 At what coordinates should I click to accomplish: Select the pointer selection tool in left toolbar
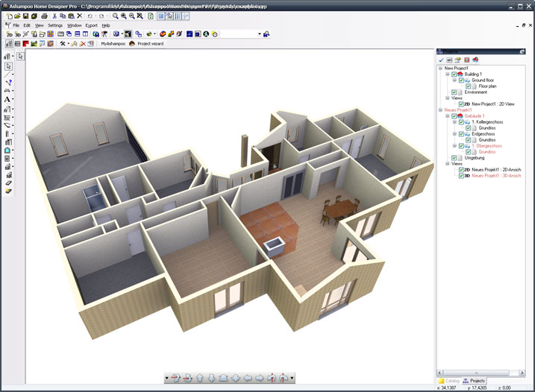tap(7, 66)
